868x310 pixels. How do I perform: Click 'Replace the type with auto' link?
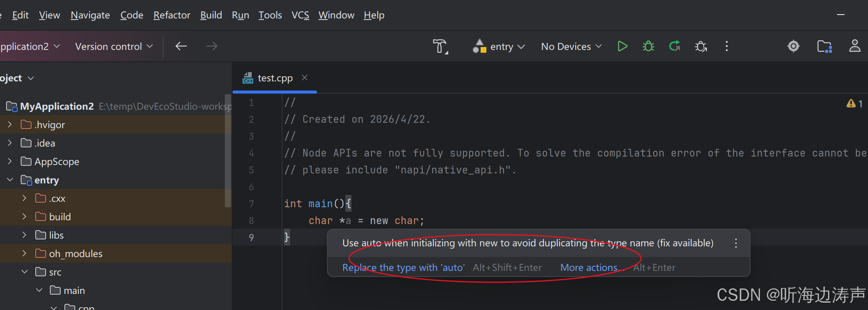pos(403,267)
